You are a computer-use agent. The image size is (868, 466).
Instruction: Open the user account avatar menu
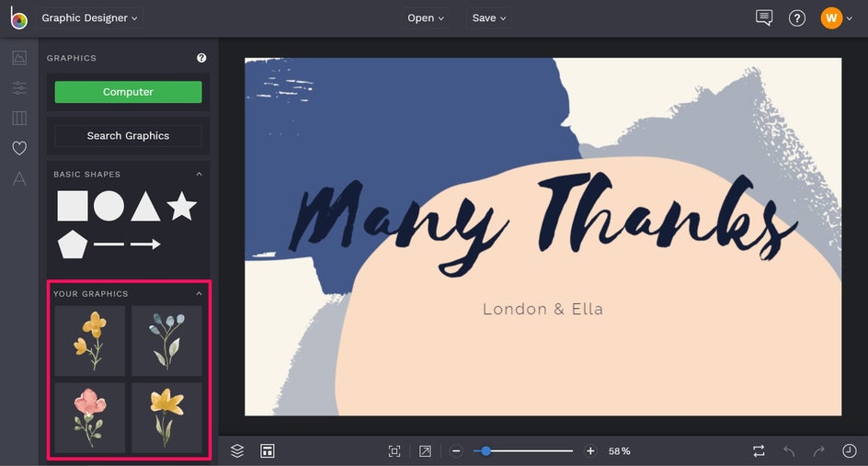click(835, 18)
